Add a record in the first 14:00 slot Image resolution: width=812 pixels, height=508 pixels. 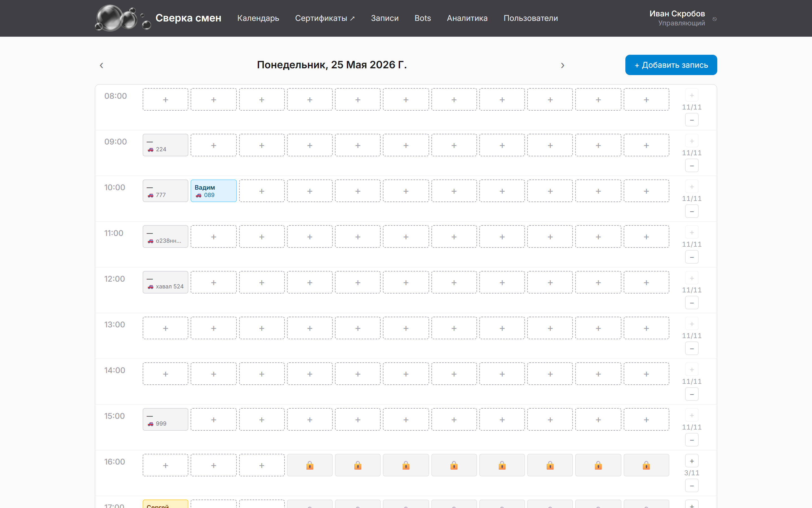tap(166, 374)
